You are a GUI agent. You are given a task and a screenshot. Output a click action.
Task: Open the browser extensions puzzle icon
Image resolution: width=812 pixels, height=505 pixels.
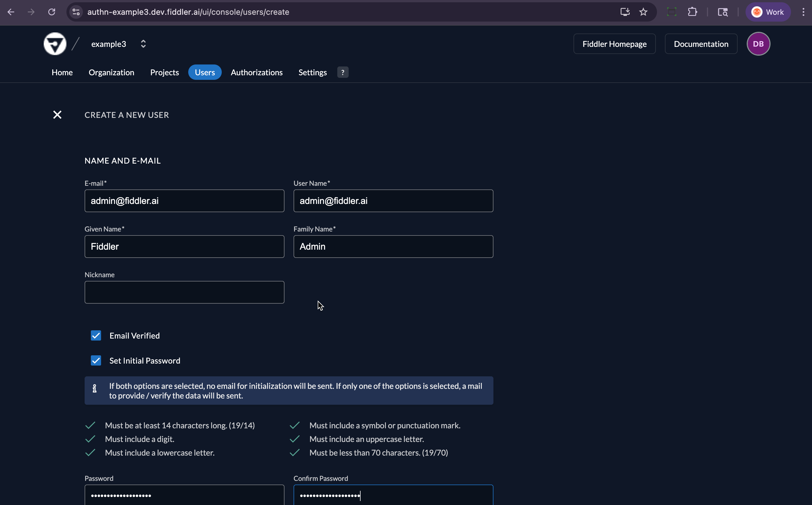[693, 12]
